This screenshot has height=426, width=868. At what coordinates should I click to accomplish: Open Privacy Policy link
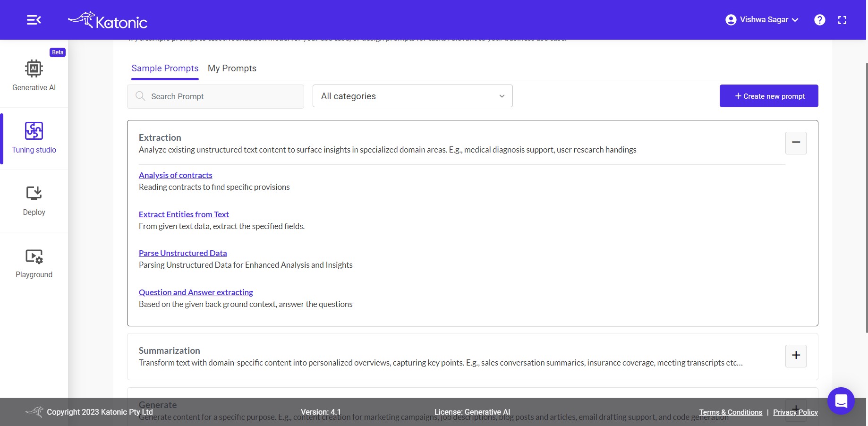click(795, 412)
